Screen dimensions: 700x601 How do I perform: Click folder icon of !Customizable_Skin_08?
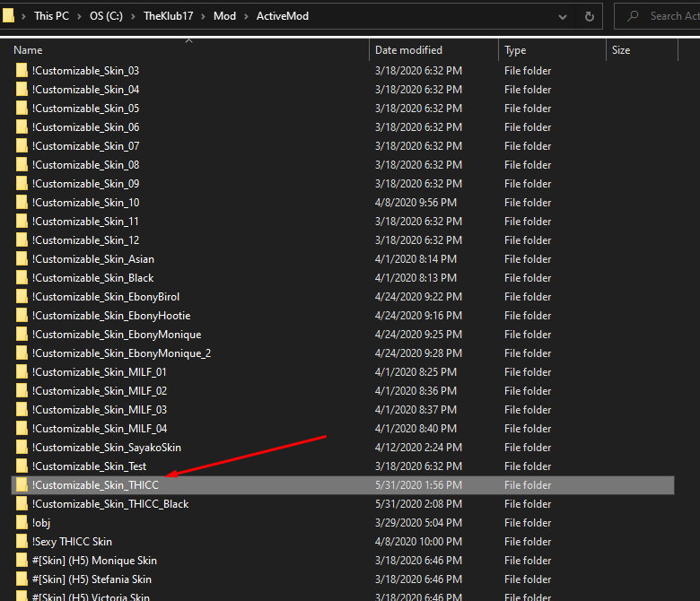22,165
